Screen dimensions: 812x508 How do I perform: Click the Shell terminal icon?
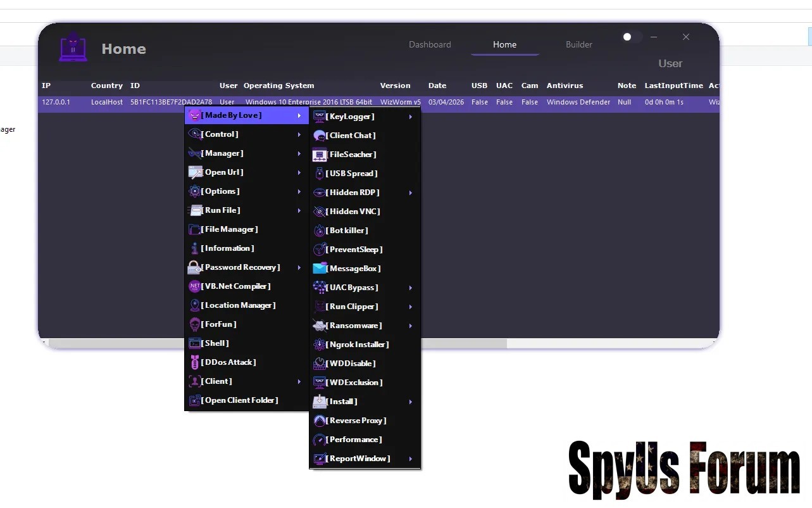pyautogui.click(x=195, y=343)
